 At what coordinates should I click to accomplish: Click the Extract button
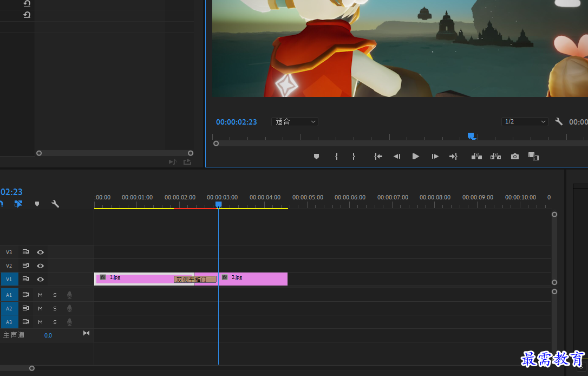tap(496, 157)
